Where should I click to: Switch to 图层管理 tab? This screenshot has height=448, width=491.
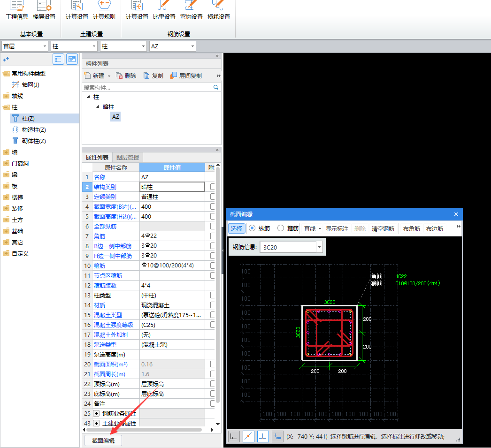pyautogui.click(x=128, y=157)
